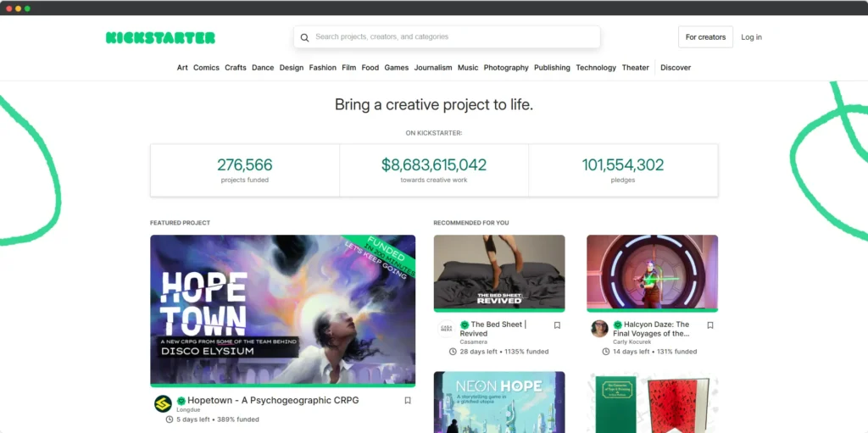
Task: Bookmark the Halcyon Daze project
Action: click(710, 325)
